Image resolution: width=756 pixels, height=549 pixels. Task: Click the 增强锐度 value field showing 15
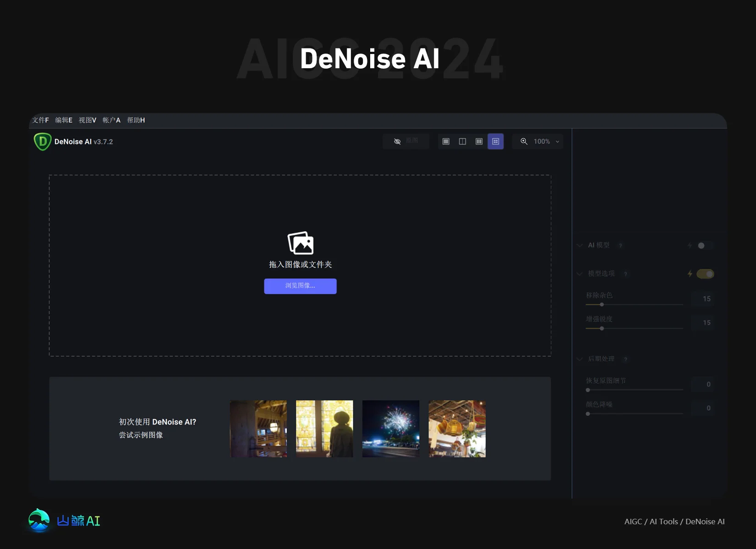point(703,322)
